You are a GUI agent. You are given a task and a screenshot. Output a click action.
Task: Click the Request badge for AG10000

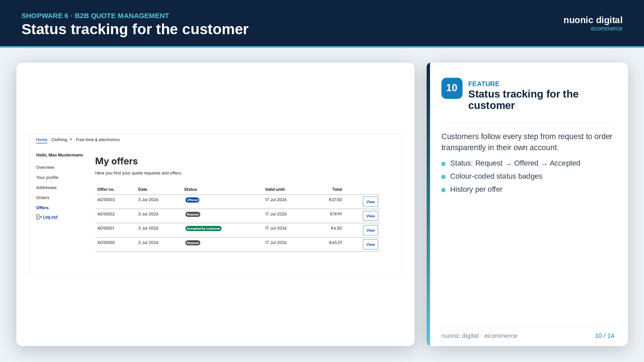193,243
